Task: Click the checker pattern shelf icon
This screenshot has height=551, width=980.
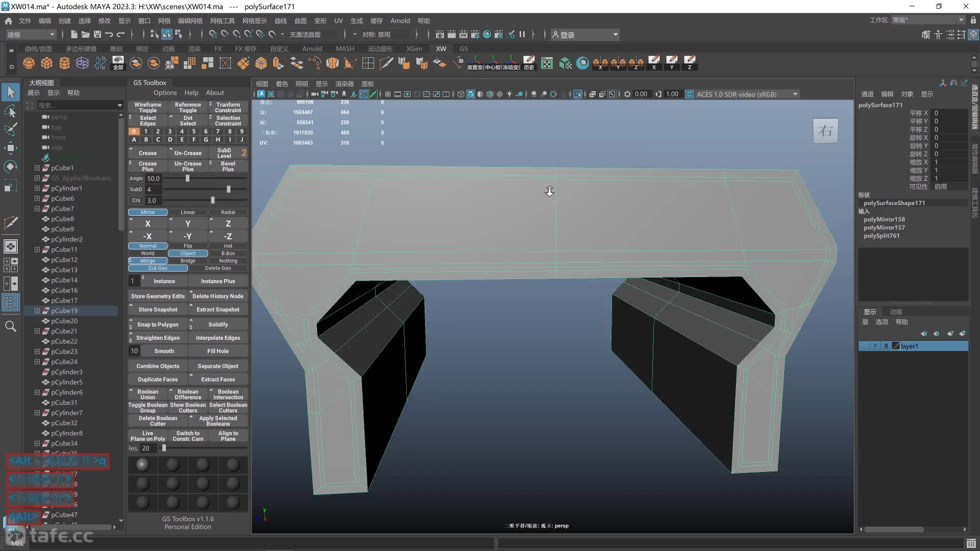Action: 547,63
